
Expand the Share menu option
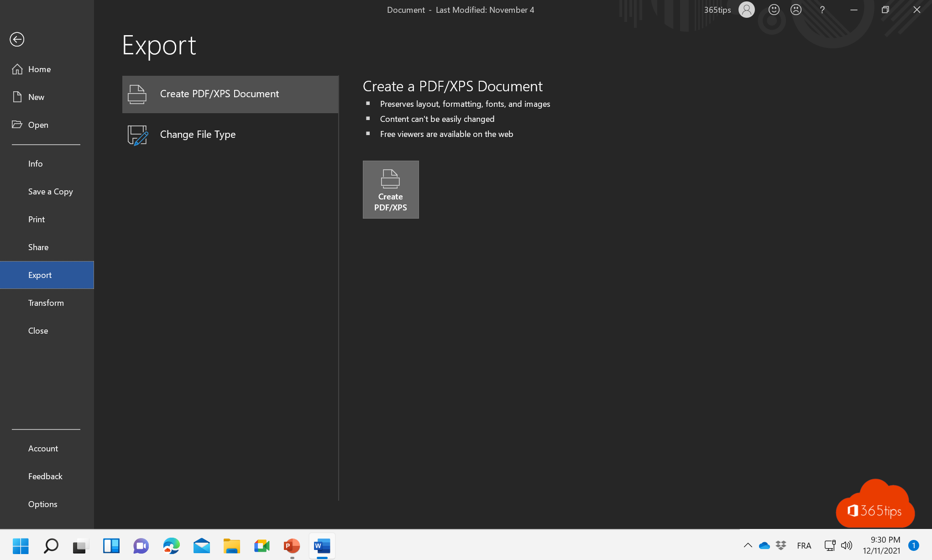[x=38, y=247]
